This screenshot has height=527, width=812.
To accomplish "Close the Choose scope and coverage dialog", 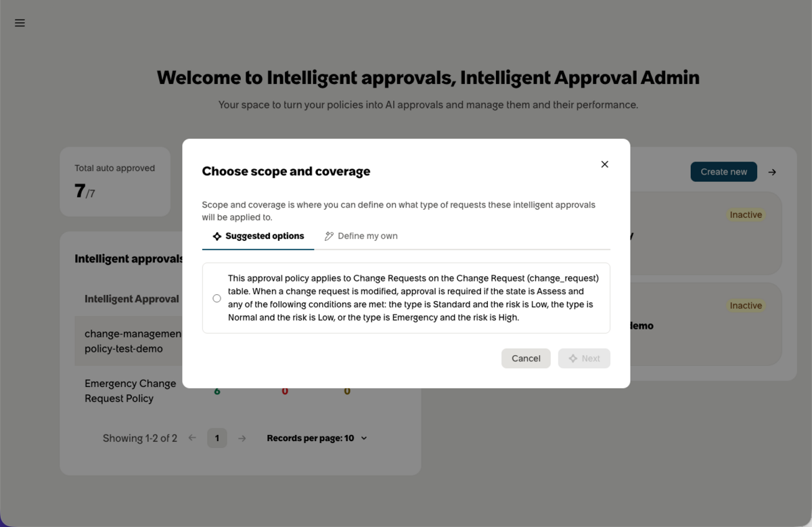I will (605, 164).
